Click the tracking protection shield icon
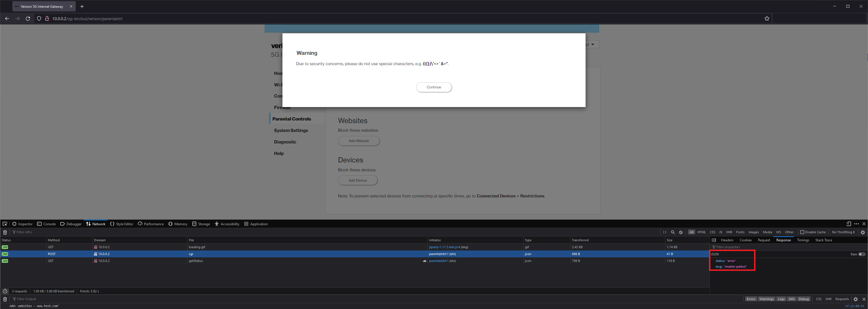 (x=39, y=19)
